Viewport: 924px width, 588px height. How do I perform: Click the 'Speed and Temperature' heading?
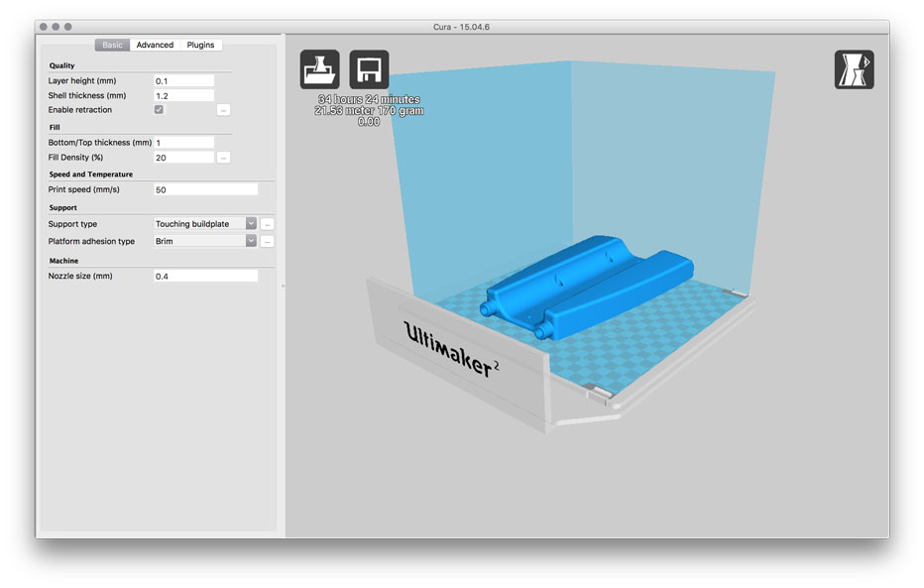[91, 175]
